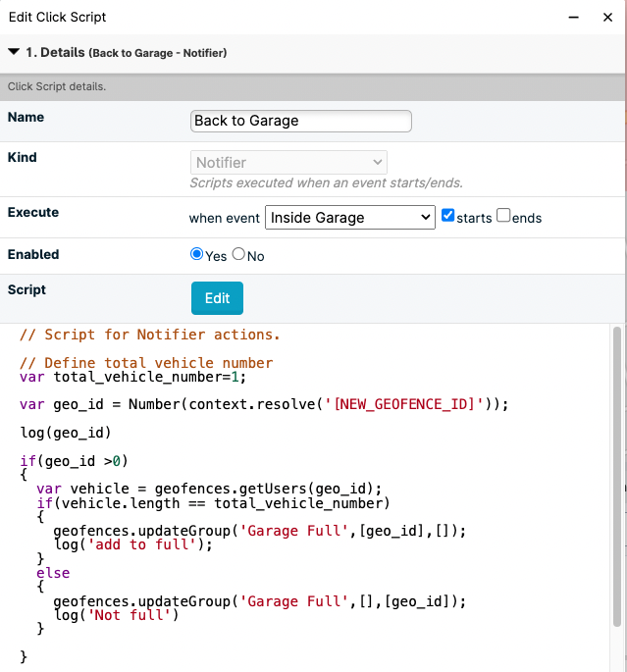
Task: Uncheck the starts checkbox
Action: [447, 215]
